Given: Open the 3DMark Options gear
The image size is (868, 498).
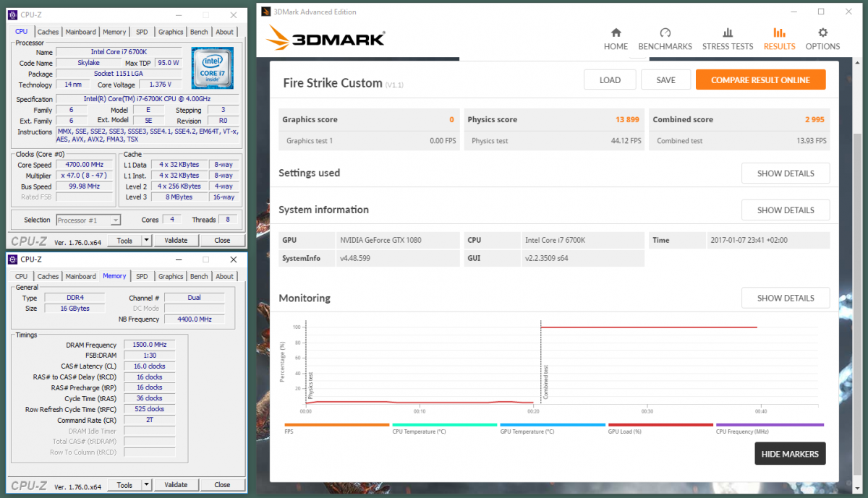Looking at the screenshot, I should click(x=822, y=39).
